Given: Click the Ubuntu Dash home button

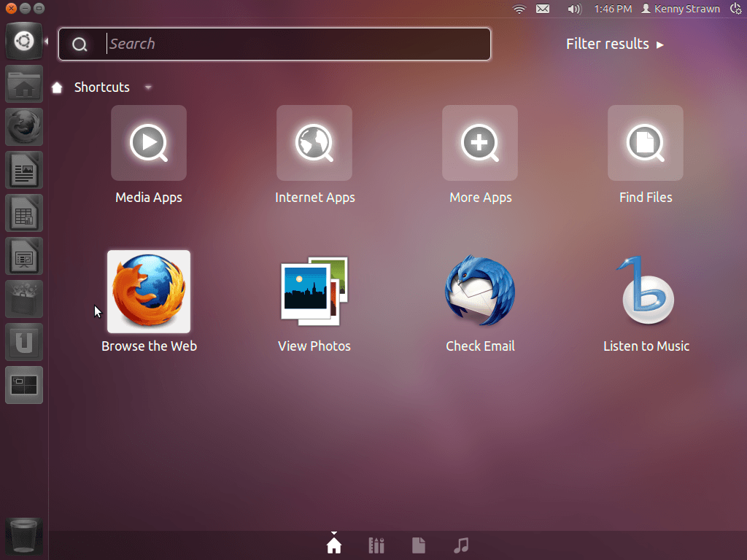Looking at the screenshot, I should point(24,41).
